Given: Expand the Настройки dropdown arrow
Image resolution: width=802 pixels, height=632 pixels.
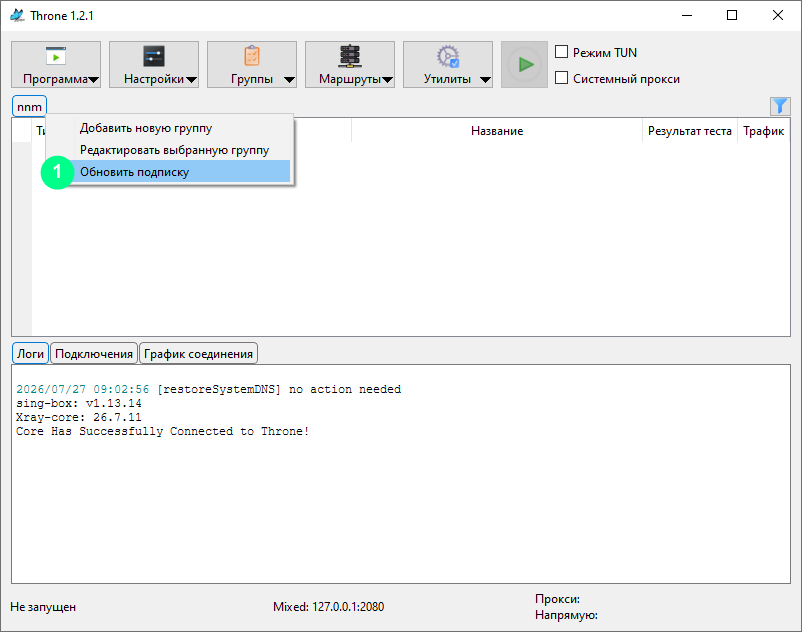Looking at the screenshot, I should [191, 79].
